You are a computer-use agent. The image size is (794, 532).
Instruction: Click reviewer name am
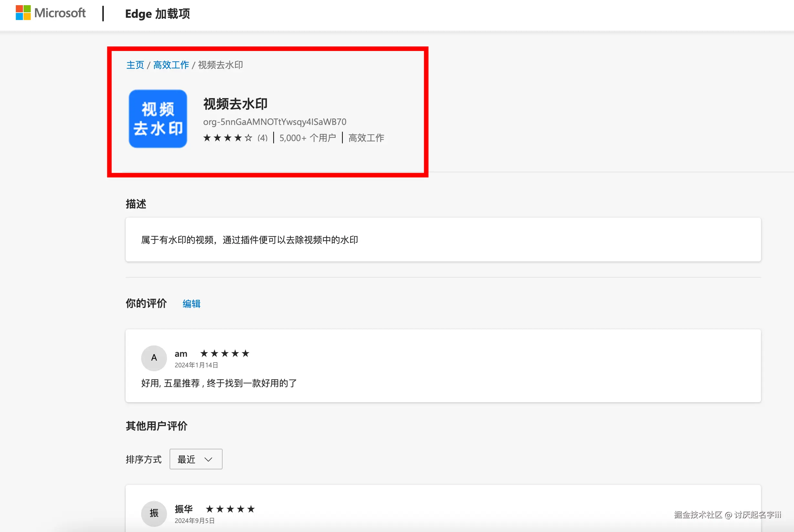pyautogui.click(x=181, y=354)
